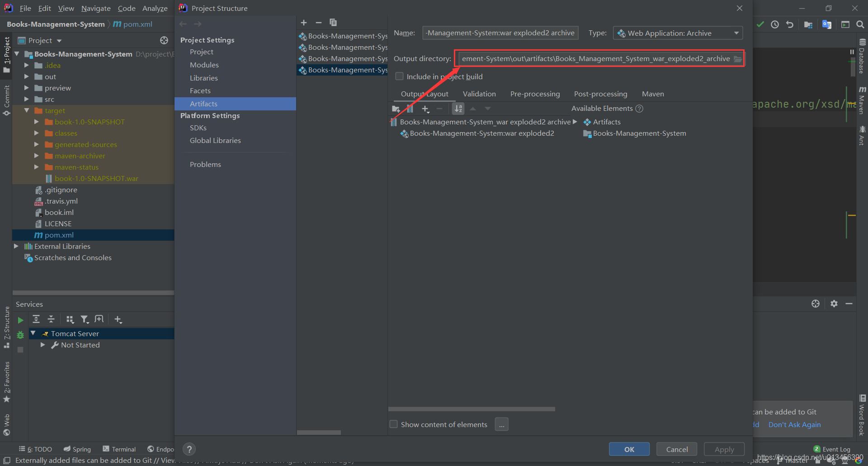Expand the Artifacts available element
This screenshot has width=868, height=466.
(575, 122)
